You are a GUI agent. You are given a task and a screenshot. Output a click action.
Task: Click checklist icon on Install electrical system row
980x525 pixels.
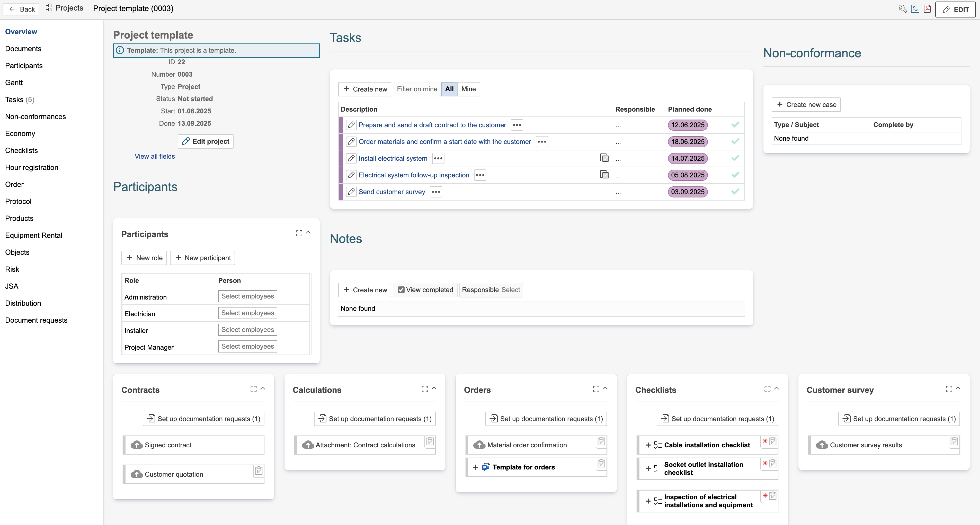(x=604, y=158)
